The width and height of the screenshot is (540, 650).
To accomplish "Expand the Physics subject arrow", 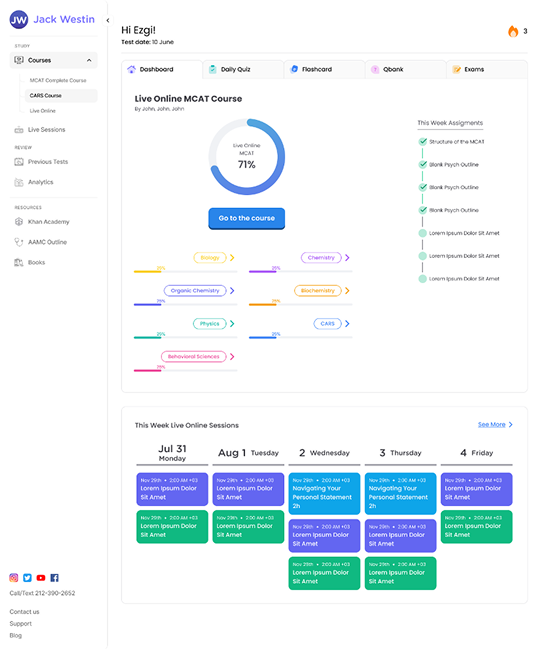I will 232,323.
